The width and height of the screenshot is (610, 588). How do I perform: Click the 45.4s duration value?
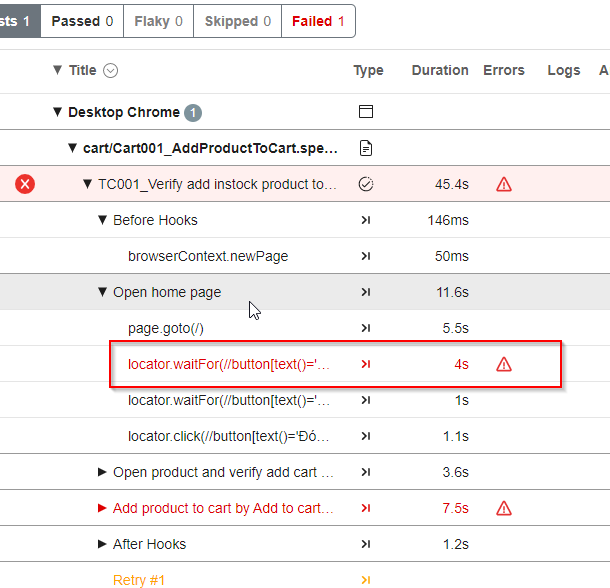(x=452, y=184)
